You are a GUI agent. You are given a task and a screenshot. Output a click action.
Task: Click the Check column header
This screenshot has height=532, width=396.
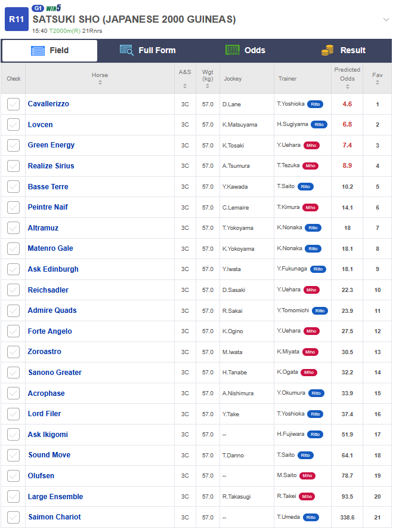pos(14,79)
